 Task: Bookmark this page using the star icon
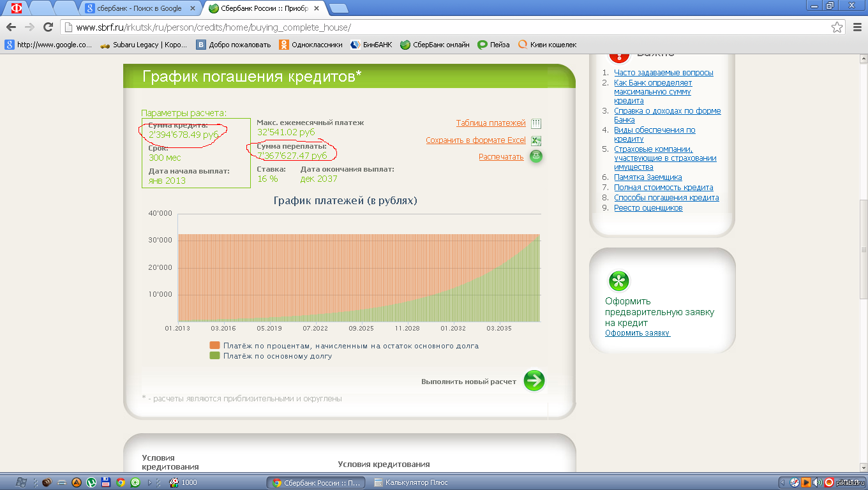tap(837, 27)
